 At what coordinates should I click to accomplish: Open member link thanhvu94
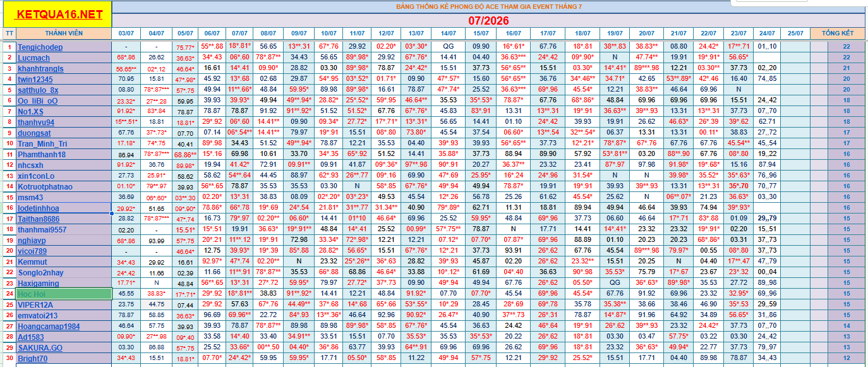[x=36, y=122]
